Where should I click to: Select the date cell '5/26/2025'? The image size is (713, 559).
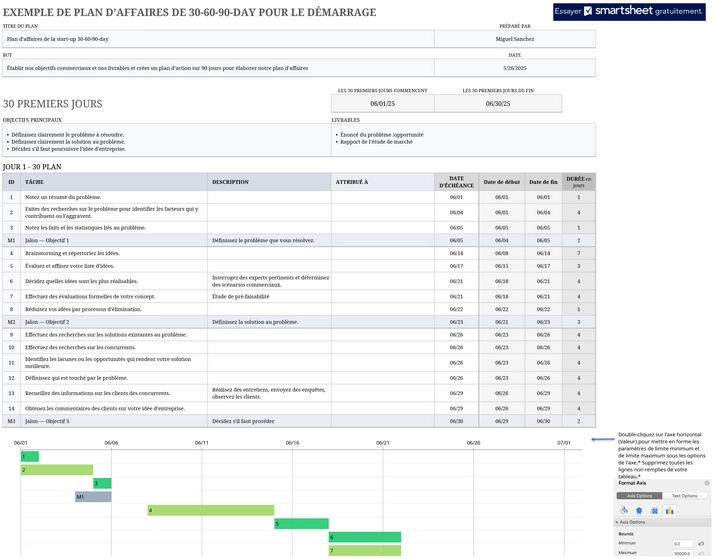(x=515, y=68)
